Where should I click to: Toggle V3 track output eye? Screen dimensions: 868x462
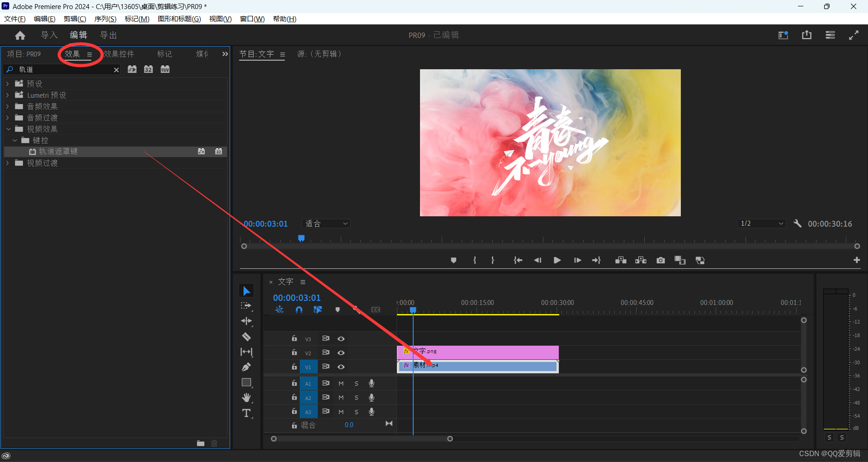tap(341, 338)
